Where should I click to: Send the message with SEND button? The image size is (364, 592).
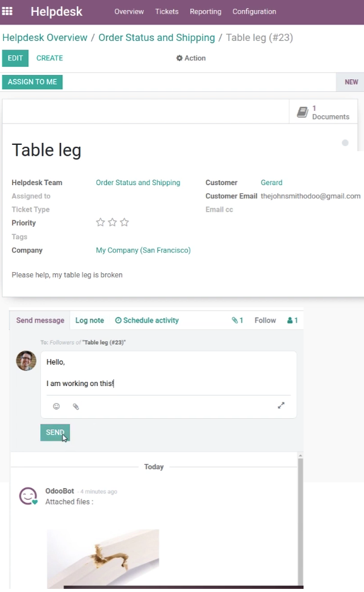pyautogui.click(x=55, y=432)
